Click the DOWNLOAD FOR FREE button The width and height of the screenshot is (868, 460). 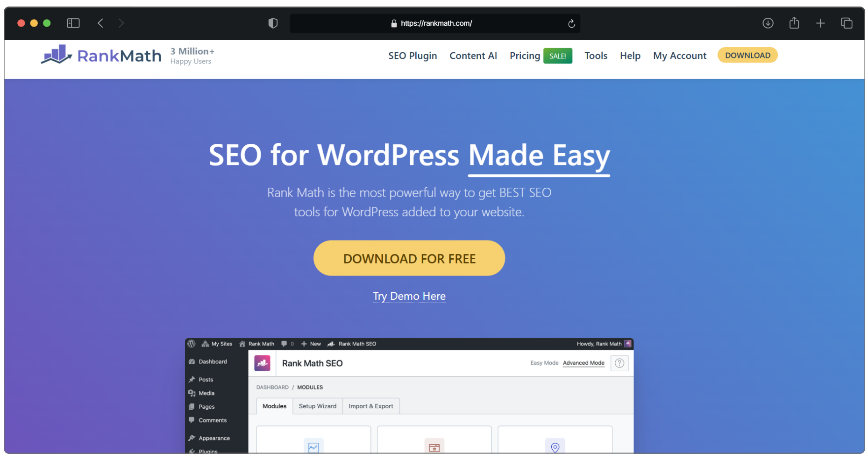coord(409,258)
